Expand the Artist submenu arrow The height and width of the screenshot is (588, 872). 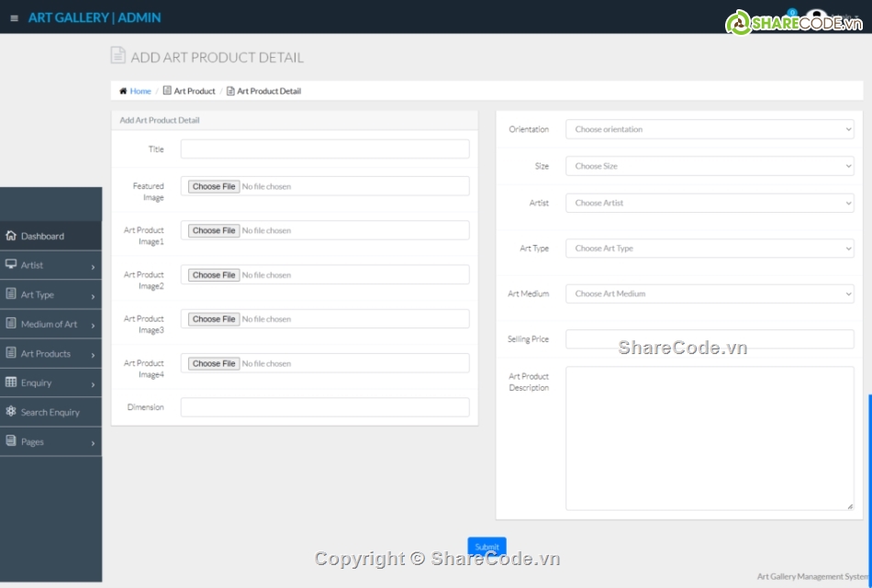pos(93,267)
